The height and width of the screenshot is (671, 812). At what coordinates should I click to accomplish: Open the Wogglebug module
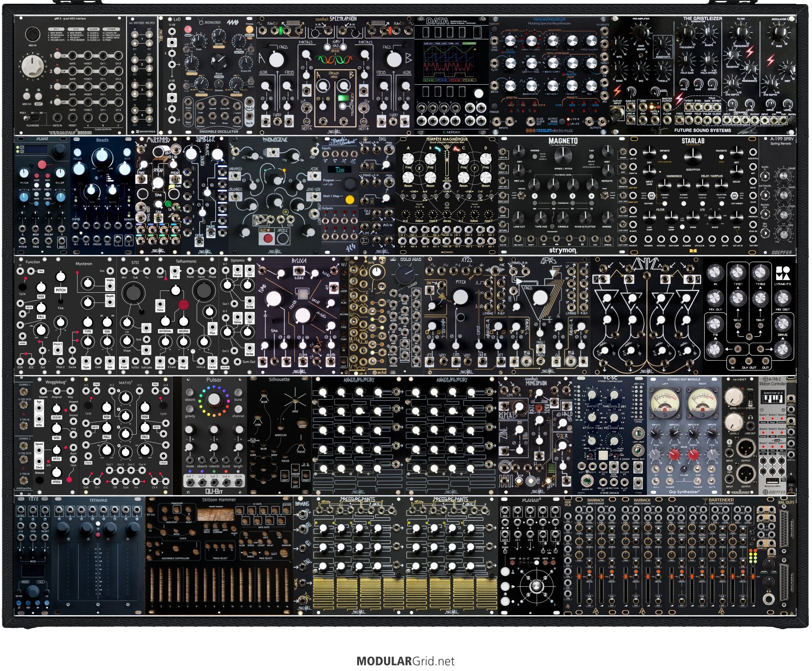(56, 436)
